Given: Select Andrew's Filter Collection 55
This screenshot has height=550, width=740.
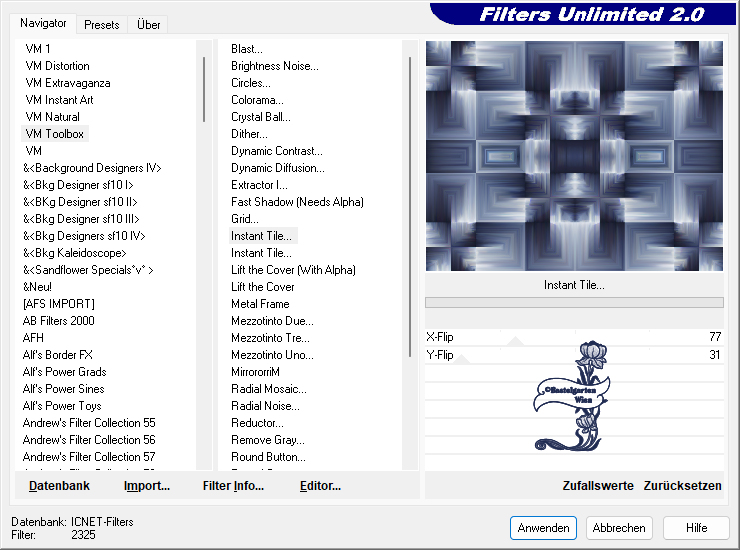Looking at the screenshot, I should click(x=89, y=423).
